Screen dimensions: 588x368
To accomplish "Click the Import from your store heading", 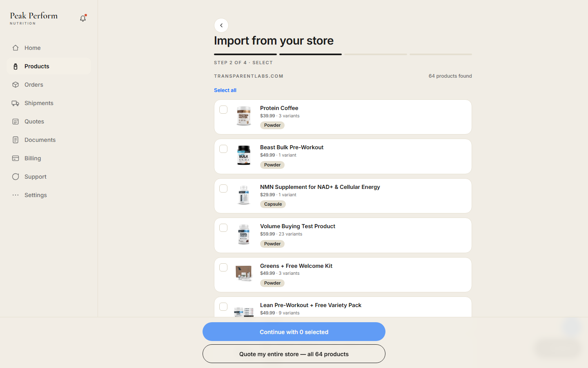I will coord(274,40).
